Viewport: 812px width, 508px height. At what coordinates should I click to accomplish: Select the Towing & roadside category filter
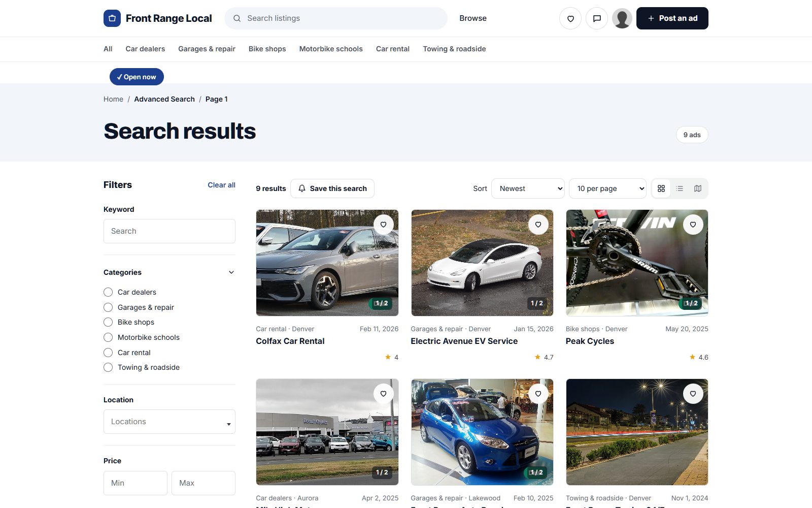coord(108,367)
